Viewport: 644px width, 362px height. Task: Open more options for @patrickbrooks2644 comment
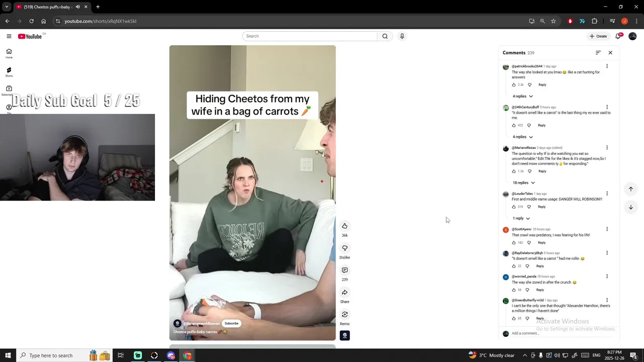tap(607, 66)
